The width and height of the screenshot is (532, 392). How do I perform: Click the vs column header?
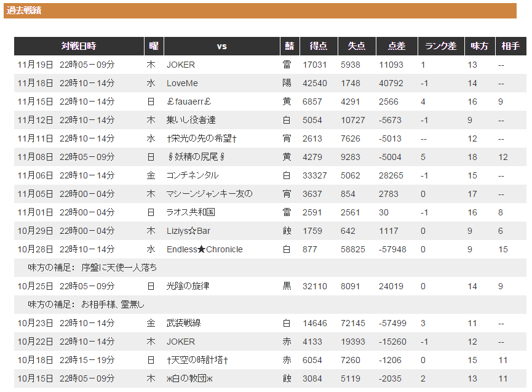coord(222,46)
